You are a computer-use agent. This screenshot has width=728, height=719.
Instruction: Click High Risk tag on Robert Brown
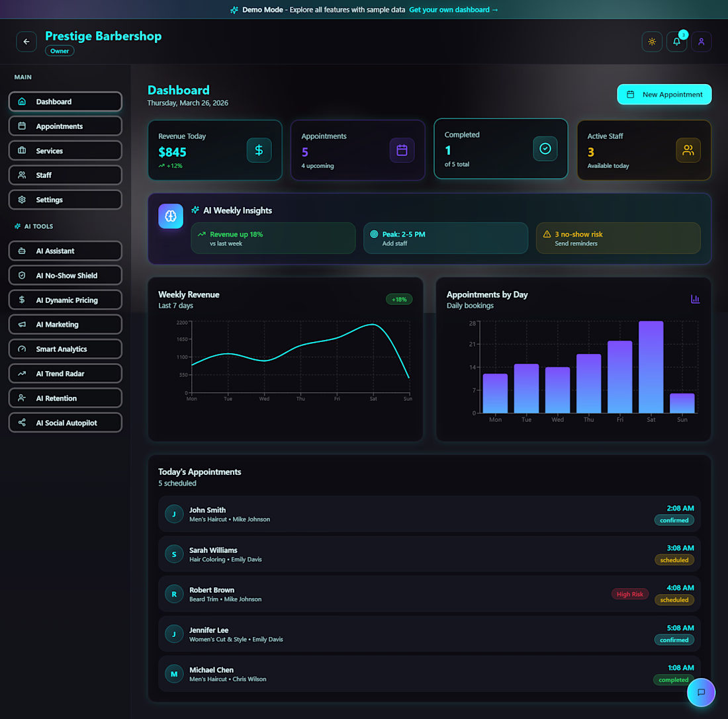point(629,594)
